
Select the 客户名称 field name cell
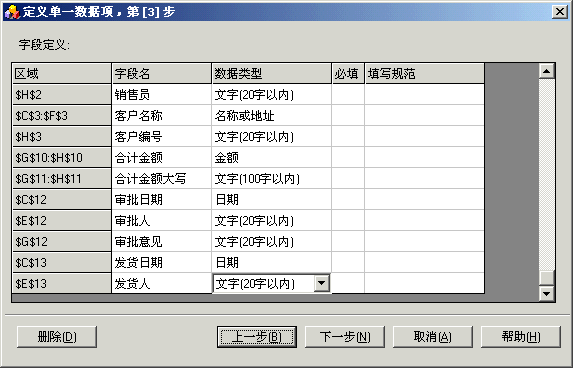[x=162, y=115]
